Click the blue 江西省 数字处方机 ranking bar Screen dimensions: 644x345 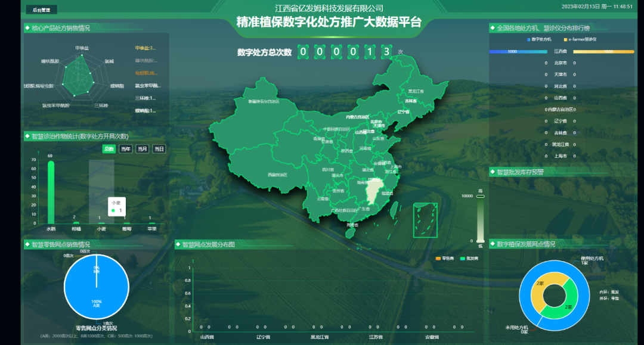517,52
